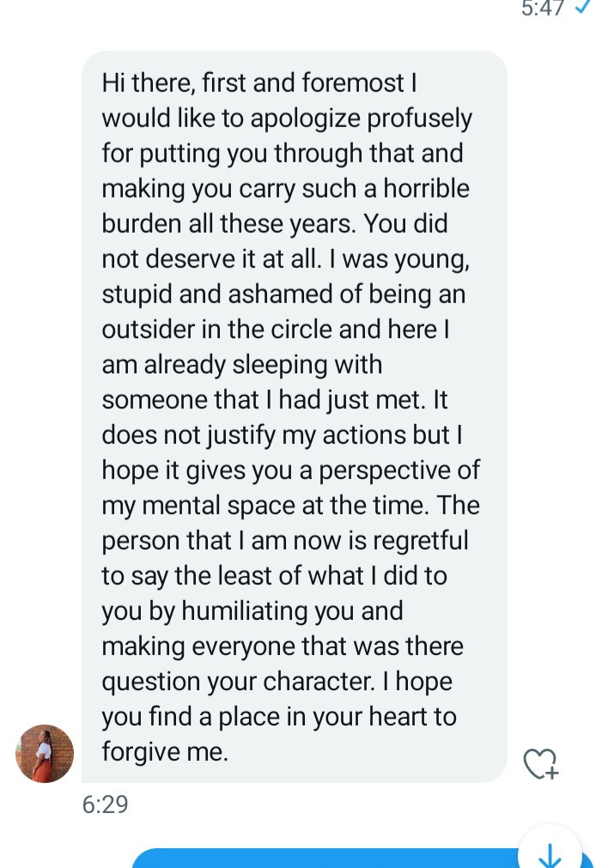Jump to latest messages with down arrow
The width and height of the screenshot is (614, 868).
coord(549,854)
